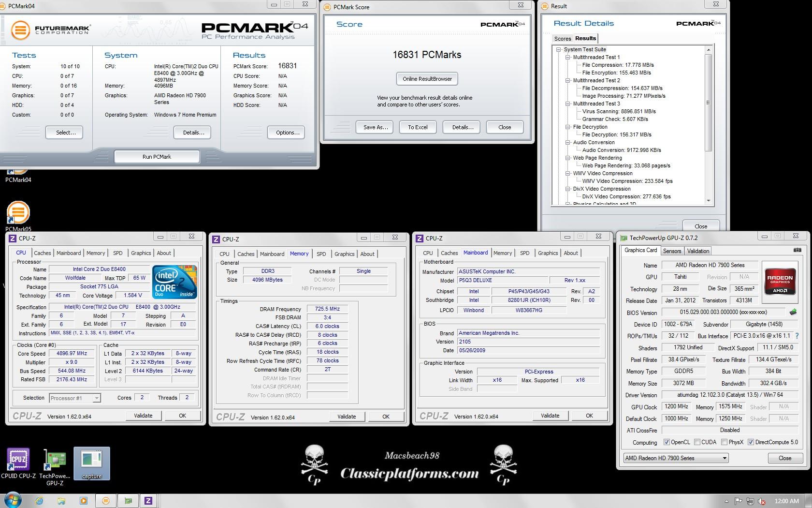Toggle the PhysX checkbox in GPU-Z
Image resolution: width=812 pixels, height=508 pixels.
tap(724, 442)
